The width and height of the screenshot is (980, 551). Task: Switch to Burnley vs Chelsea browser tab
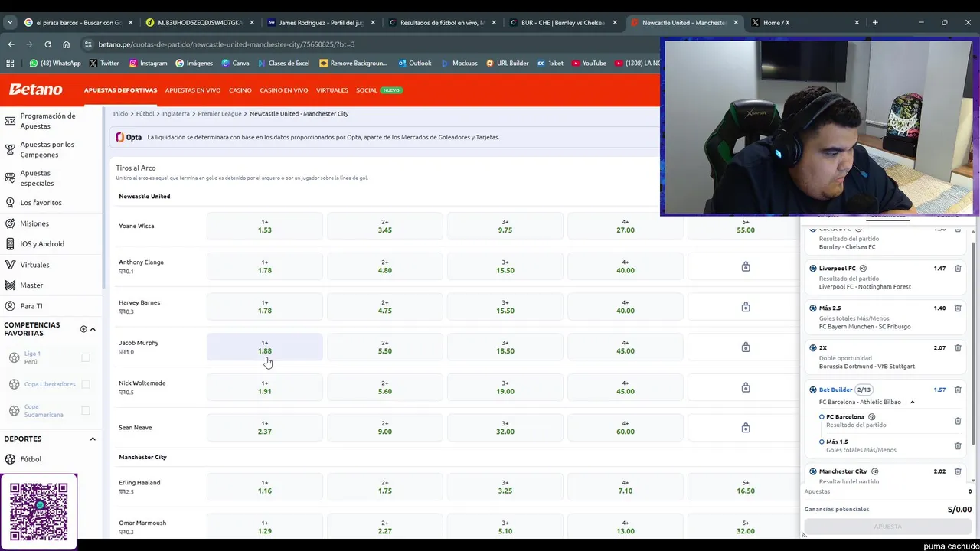pos(563,22)
